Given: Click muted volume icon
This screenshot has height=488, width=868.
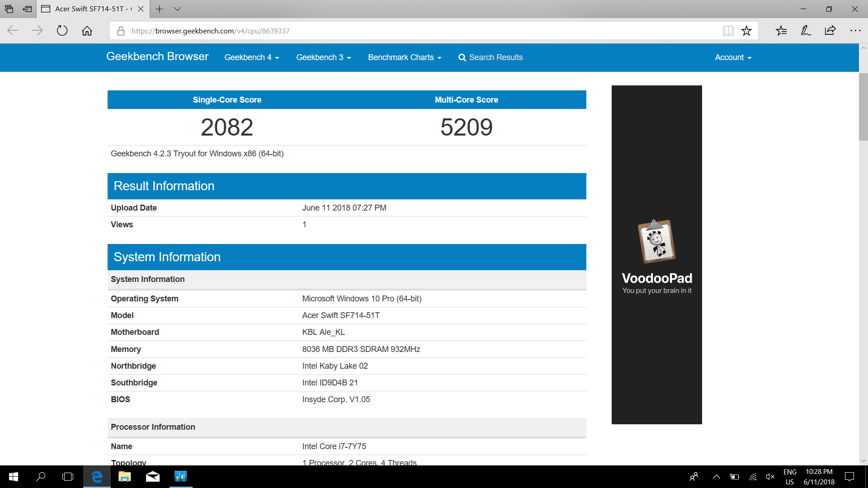Looking at the screenshot, I should coord(770,477).
